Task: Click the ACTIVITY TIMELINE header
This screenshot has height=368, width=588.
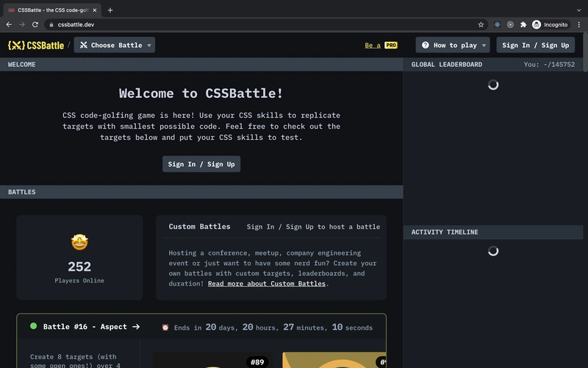Action: pos(445,232)
